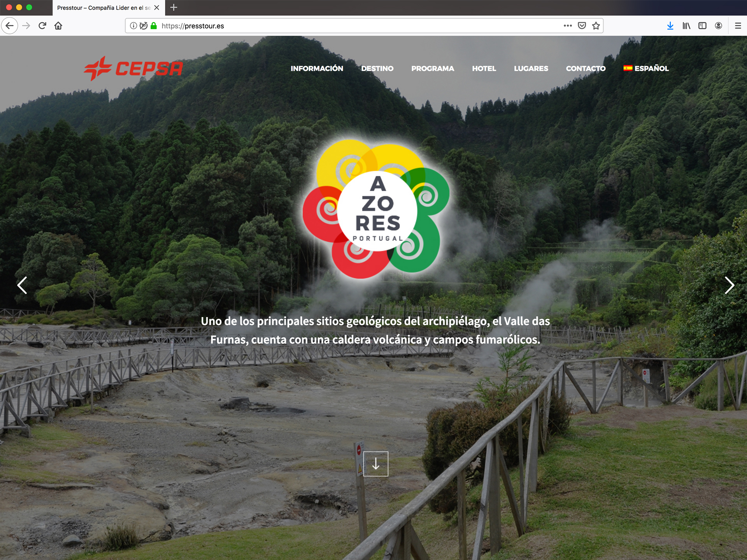Toggle tracking protection shield icon
The width and height of the screenshot is (747, 560).
(x=144, y=26)
